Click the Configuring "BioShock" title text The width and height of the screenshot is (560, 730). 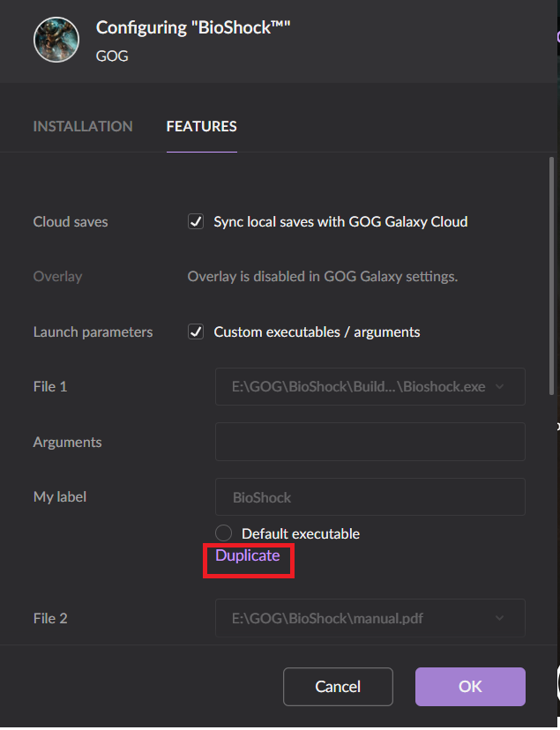tap(193, 27)
